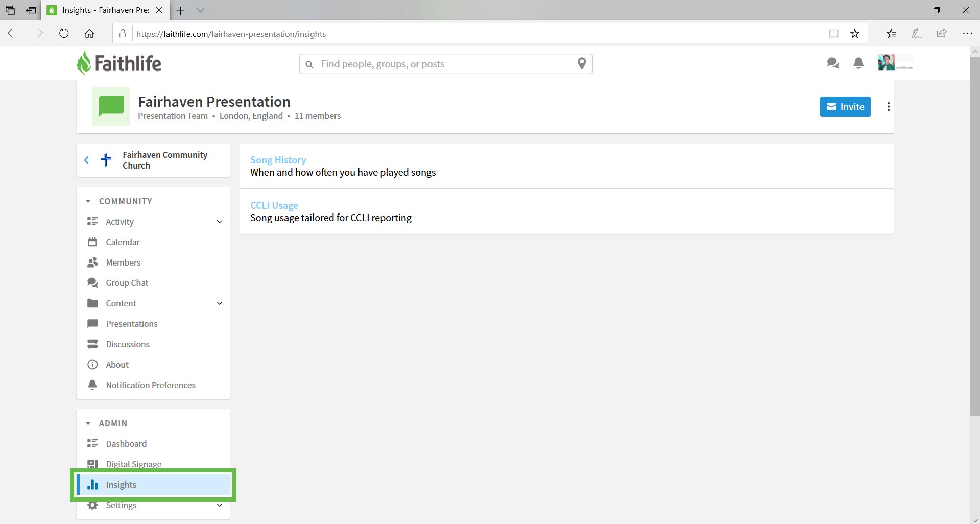
Task: Click the Content folder icon
Action: (92, 303)
